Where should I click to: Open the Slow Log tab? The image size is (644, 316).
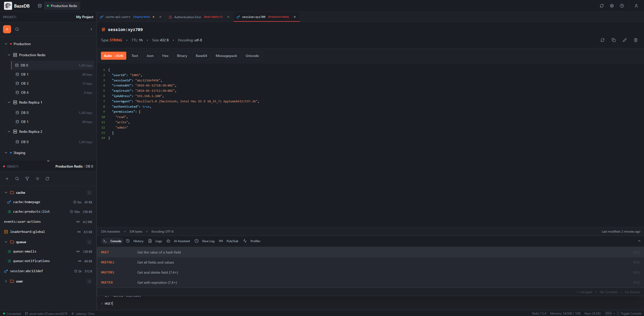pyautogui.click(x=208, y=241)
